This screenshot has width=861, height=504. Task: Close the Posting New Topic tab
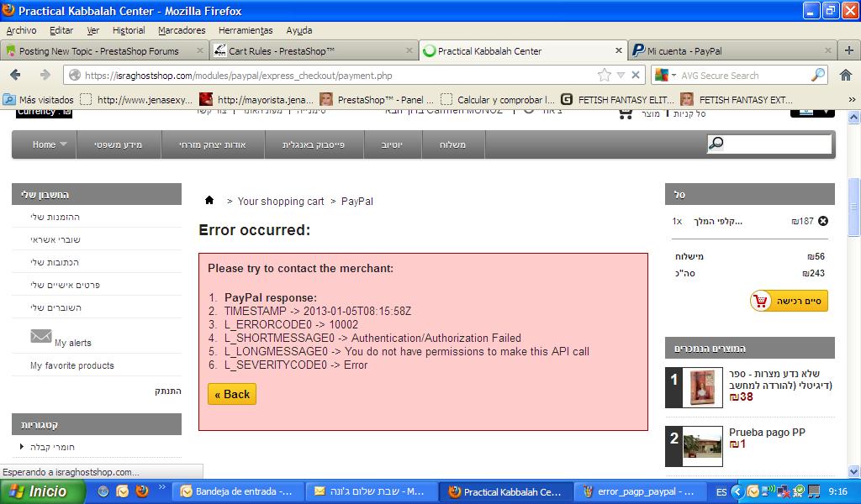tap(200, 50)
